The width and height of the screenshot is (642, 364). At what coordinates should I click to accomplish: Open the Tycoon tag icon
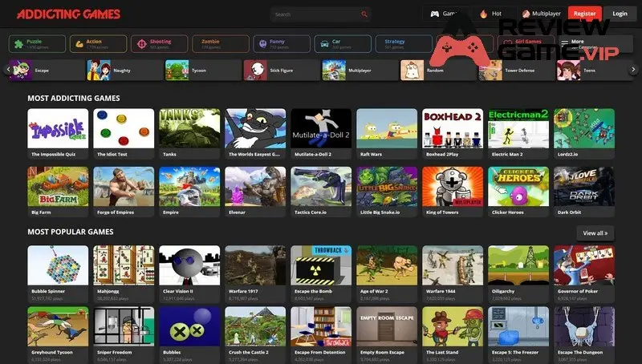pyautogui.click(x=177, y=70)
